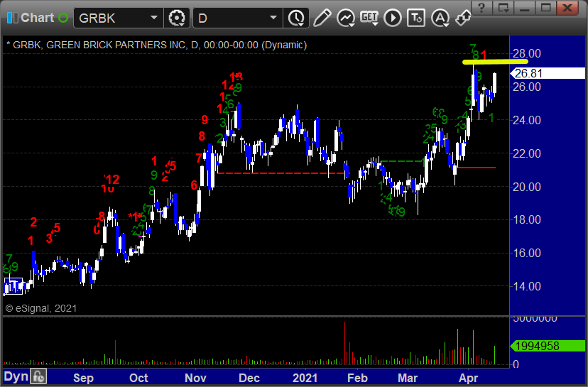Click the 20.00 price axis label
The height and width of the screenshot is (387, 588).
click(x=526, y=187)
